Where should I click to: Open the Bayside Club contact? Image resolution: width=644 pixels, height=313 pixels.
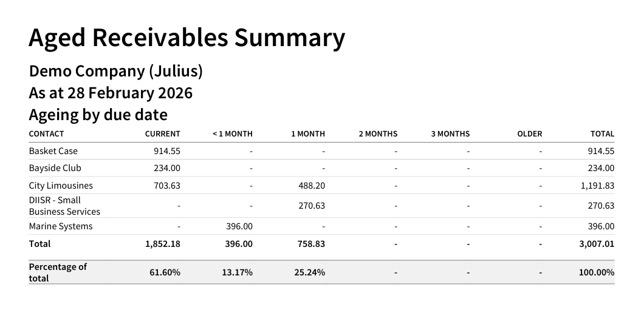coord(55,168)
